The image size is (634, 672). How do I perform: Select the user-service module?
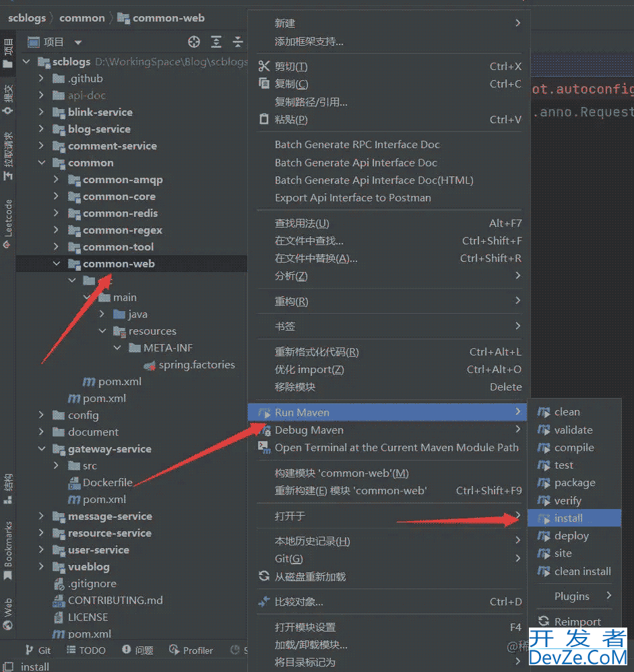(98, 550)
